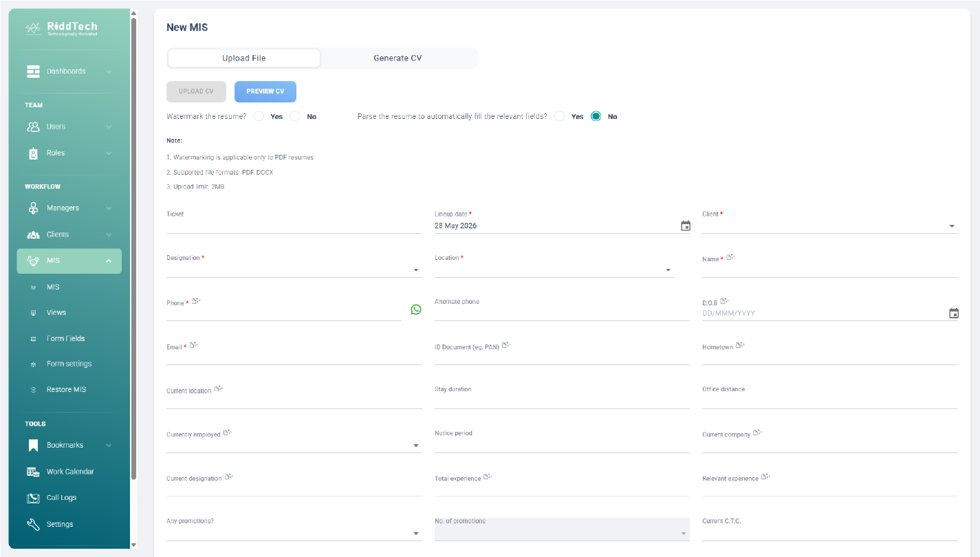Click the Call Logs icon

33,498
